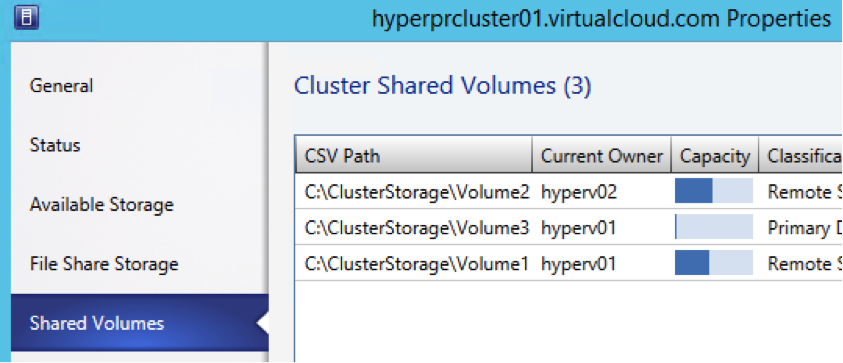The width and height of the screenshot is (843, 363).
Task: Select the C:\ClusterStorage\Volume2 row
Action: coord(569,191)
